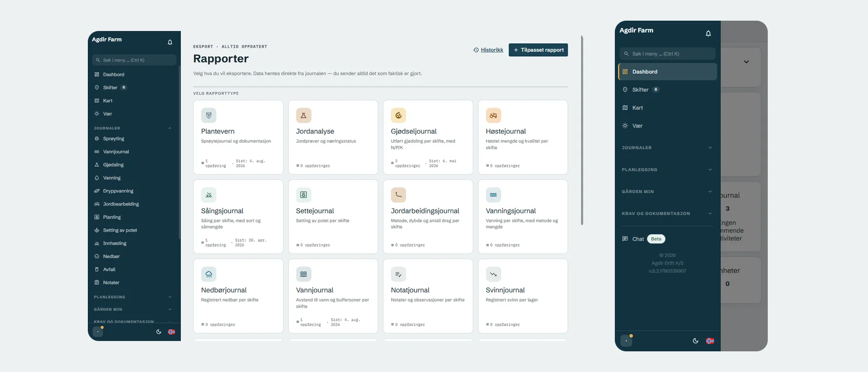Click the Tilpasset rapport button

(x=538, y=50)
